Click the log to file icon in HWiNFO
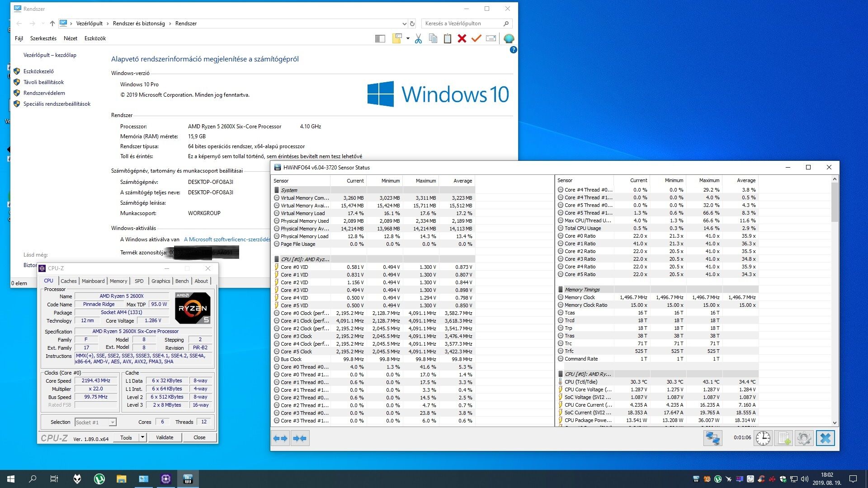Screen dimensions: 868x488 click(x=783, y=438)
